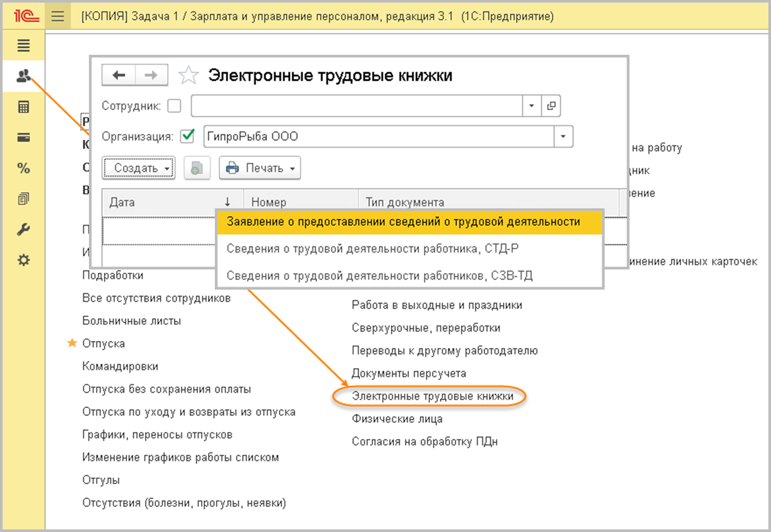771x532 pixels.
Task: Click the Создать button
Action: click(x=139, y=168)
